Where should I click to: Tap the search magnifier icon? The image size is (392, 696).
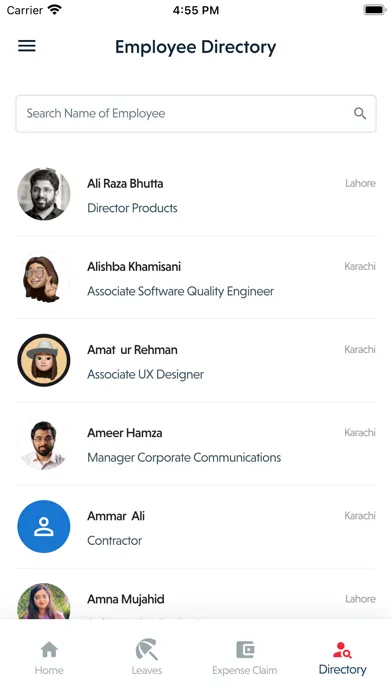[360, 114]
